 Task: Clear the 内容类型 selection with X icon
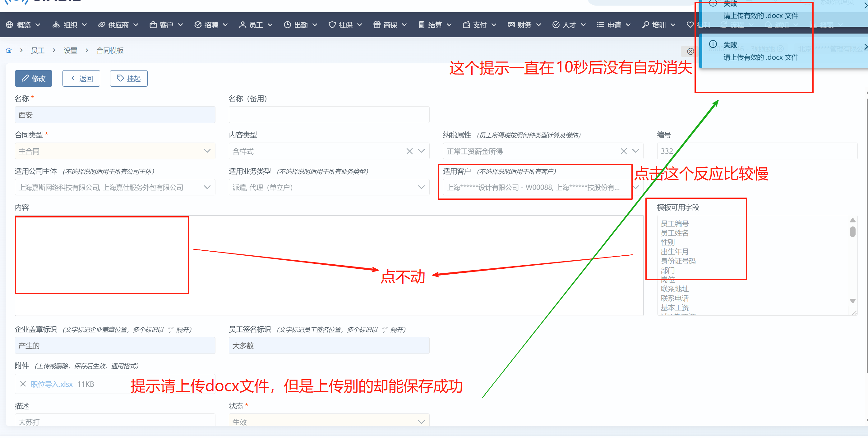click(x=409, y=152)
